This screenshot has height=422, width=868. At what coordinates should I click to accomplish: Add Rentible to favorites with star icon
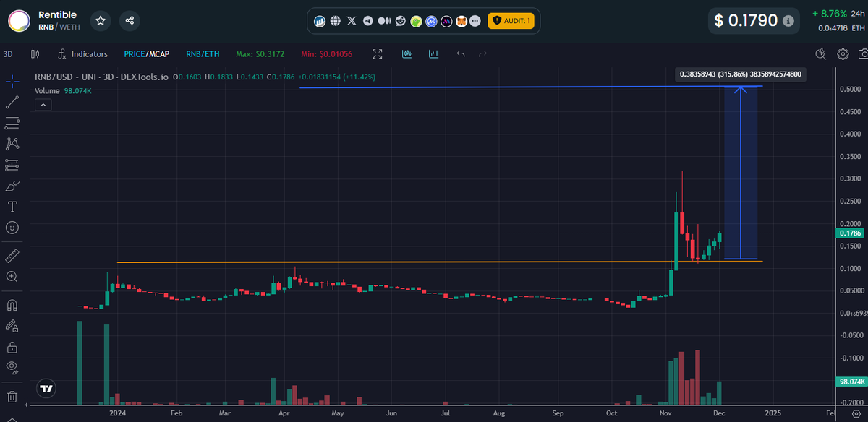pyautogui.click(x=101, y=20)
